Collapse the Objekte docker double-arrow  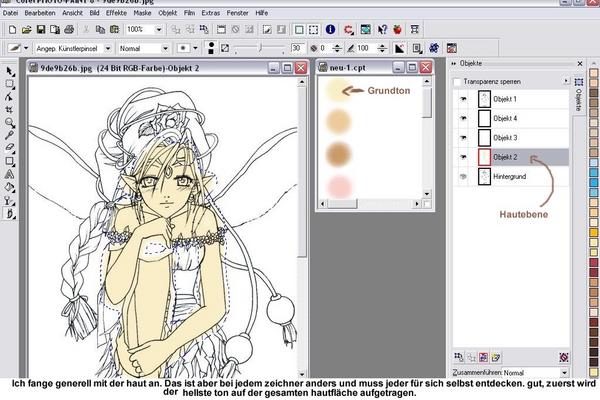click(454, 64)
